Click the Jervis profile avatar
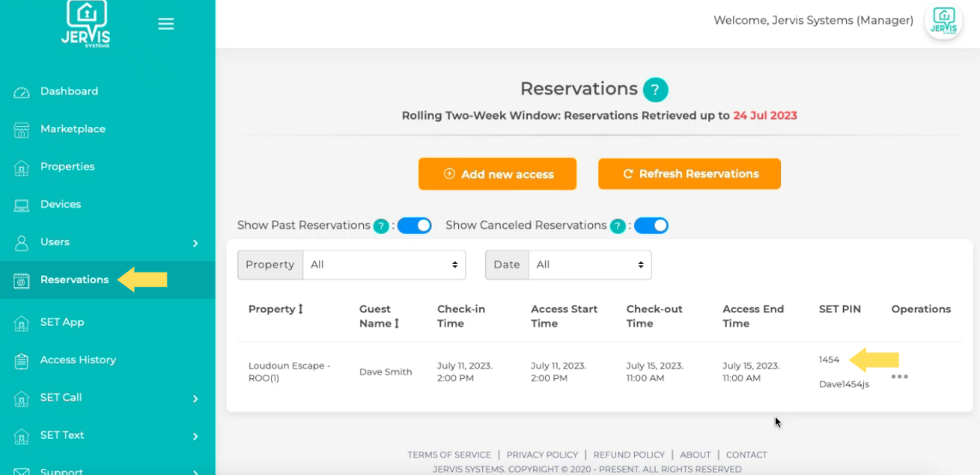Viewport: 980px width, 475px height. (943, 21)
